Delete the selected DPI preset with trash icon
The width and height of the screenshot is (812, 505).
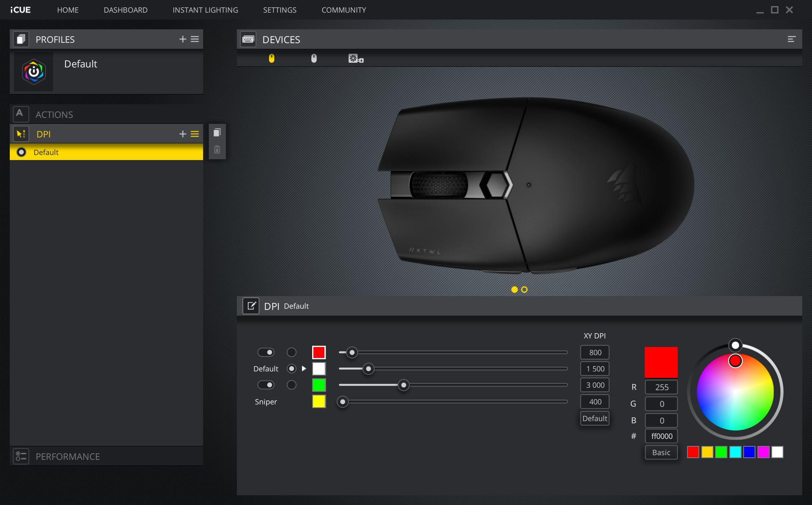217,149
